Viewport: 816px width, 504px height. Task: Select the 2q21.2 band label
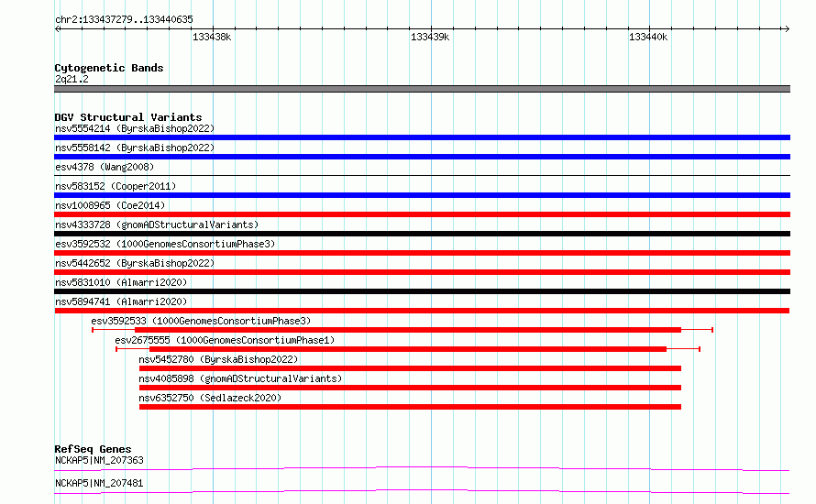pyautogui.click(x=72, y=79)
